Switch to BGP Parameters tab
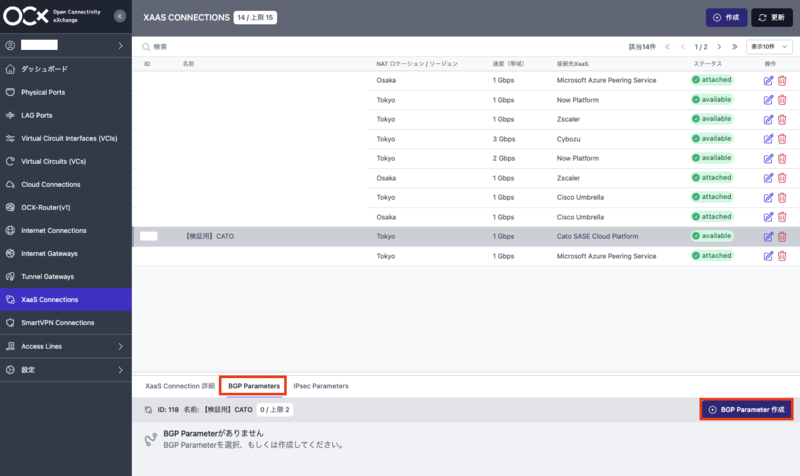Viewport: 800px width, 476px height. (x=254, y=386)
